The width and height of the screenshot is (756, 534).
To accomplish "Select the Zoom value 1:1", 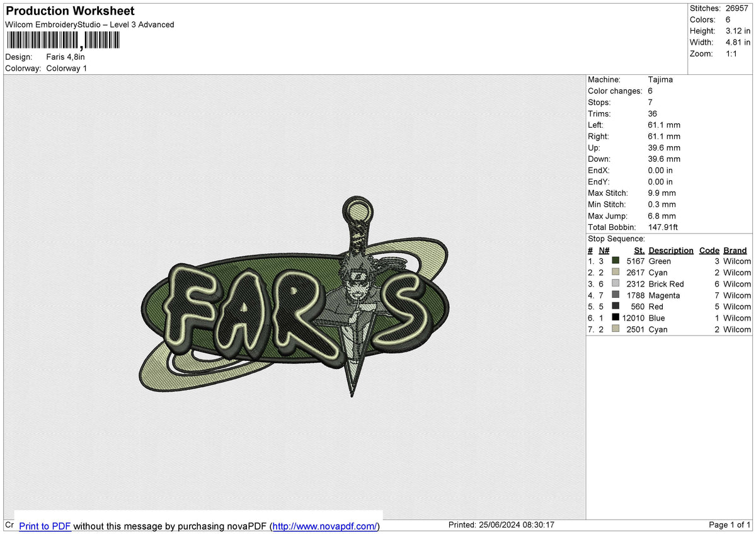I will (x=731, y=54).
